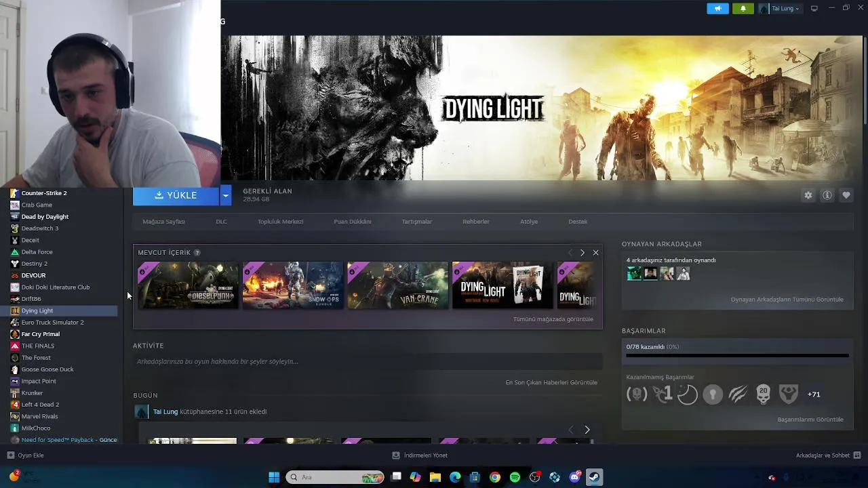
Task: Show help for Mevcut İçerik question mark
Action: pyautogui.click(x=197, y=253)
